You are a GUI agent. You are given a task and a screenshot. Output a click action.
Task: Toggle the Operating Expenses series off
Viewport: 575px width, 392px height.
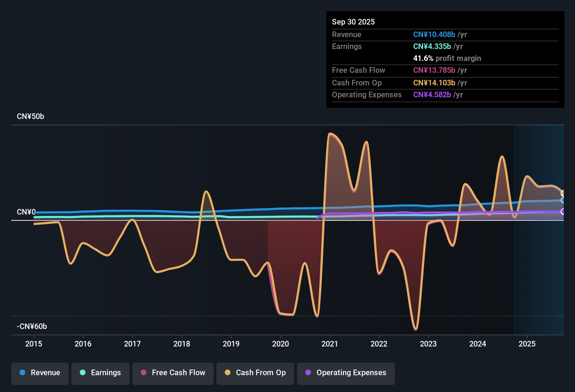point(346,373)
